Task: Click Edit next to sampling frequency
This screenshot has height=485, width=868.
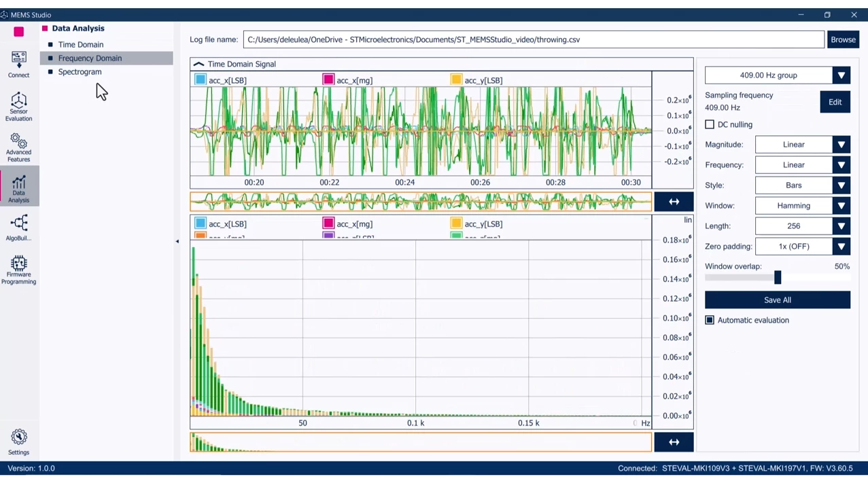Action: pos(835,102)
